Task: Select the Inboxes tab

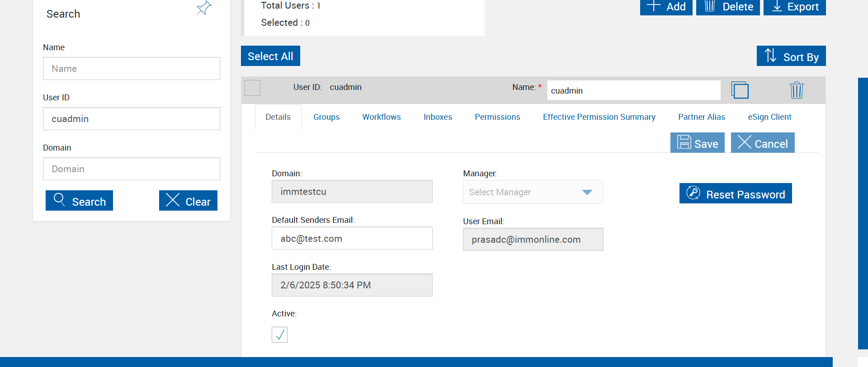Action: (x=438, y=117)
